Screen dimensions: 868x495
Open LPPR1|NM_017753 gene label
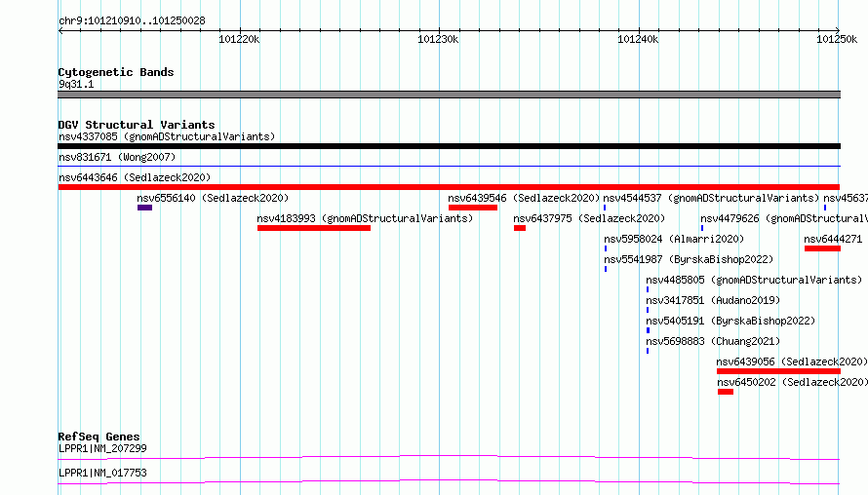tap(102, 473)
